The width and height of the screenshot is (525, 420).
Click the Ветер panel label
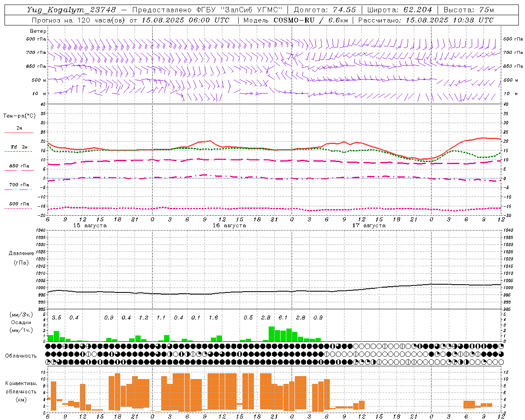coord(38,31)
